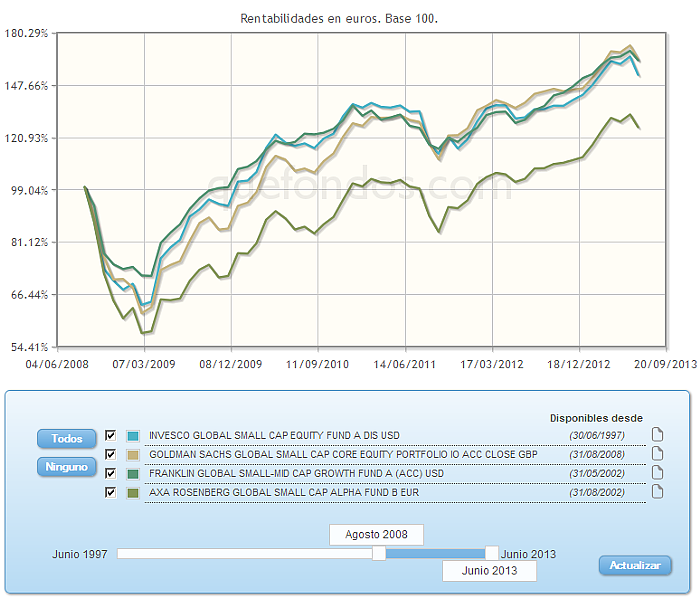Click the blue selected range of the date slider
700x598 pixels.
point(435,553)
